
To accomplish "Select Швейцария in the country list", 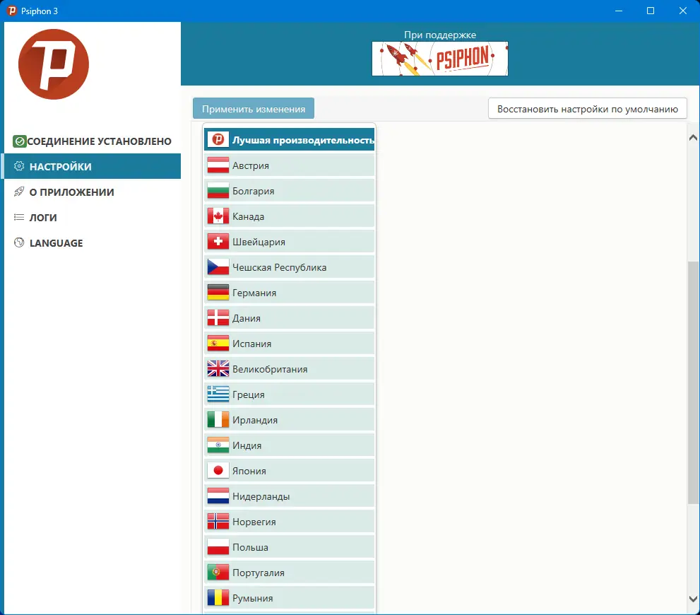I will click(x=290, y=241).
